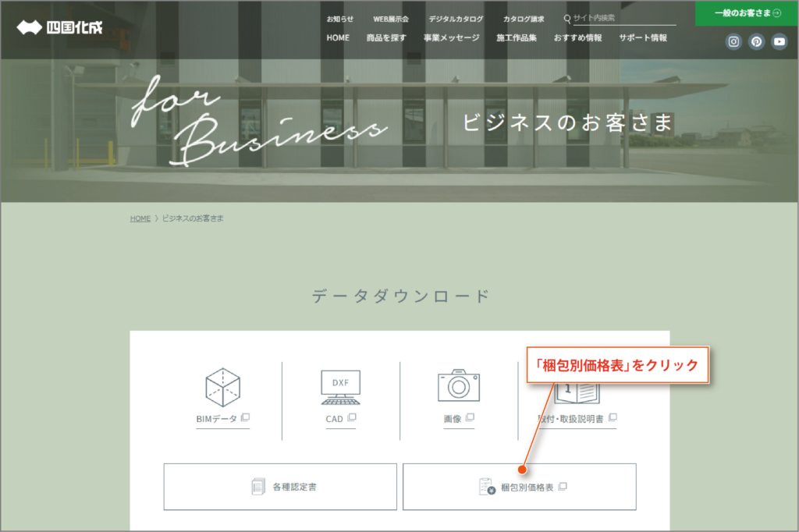Image resolution: width=799 pixels, height=532 pixels.
Task: Open the 商品を探す menu
Action: [x=386, y=37]
